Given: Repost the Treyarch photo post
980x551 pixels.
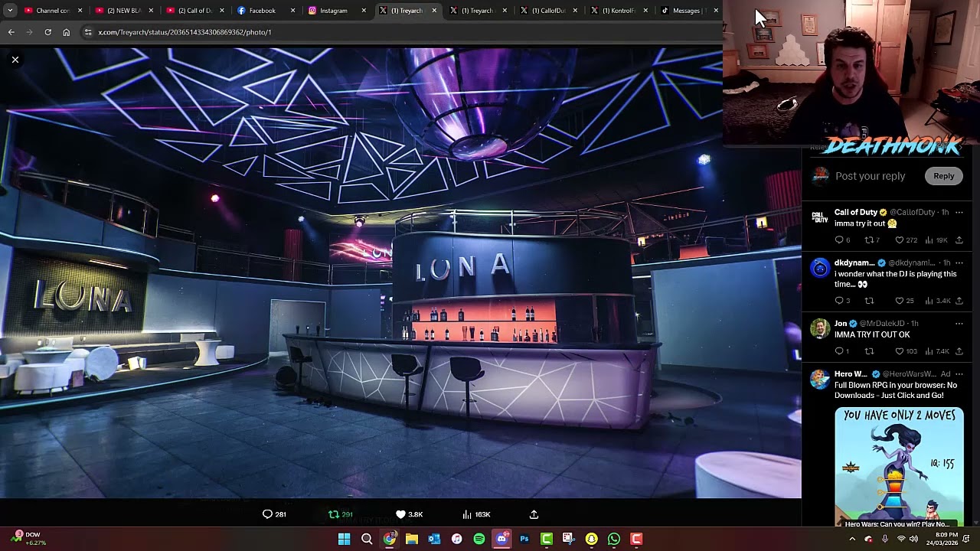Looking at the screenshot, I should point(340,514).
